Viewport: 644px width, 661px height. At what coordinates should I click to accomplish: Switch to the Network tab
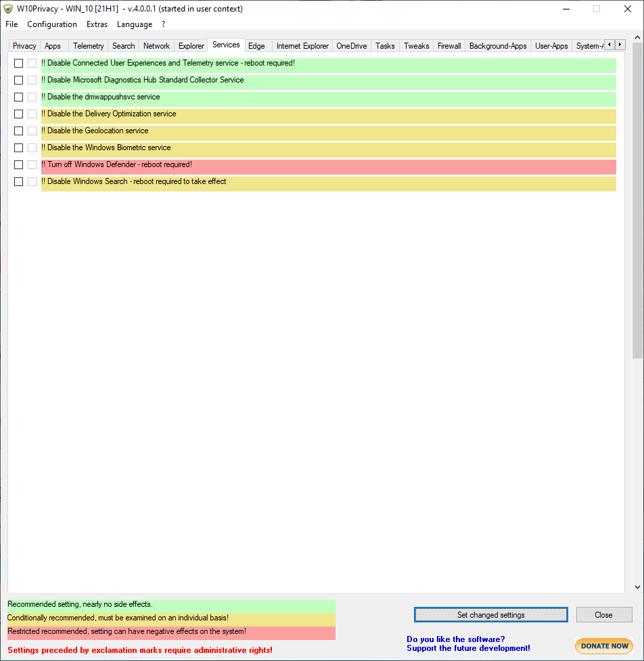click(x=156, y=45)
